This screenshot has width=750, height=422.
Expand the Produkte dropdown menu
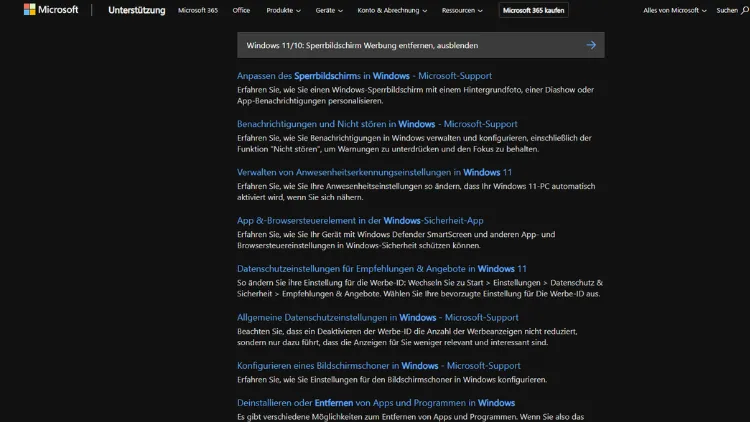click(283, 10)
